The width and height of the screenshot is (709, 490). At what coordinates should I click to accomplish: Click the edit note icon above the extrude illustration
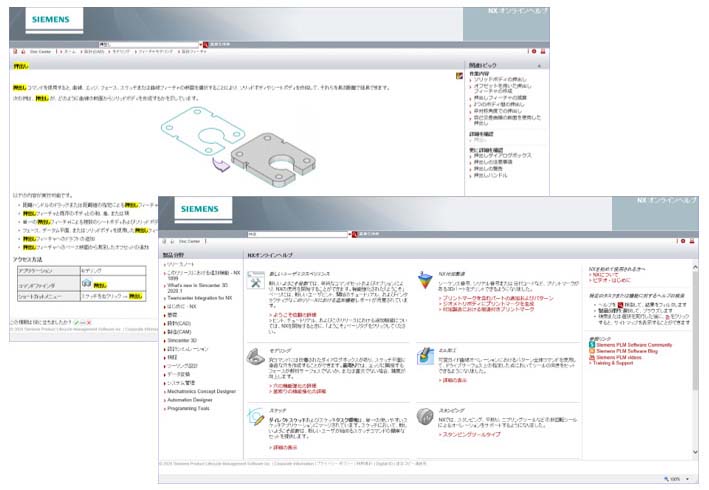click(459, 76)
